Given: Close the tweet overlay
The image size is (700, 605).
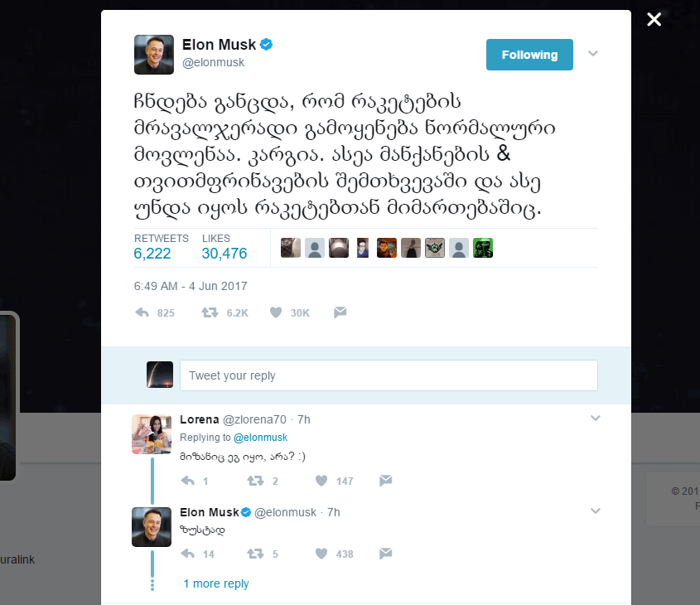Looking at the screenshot, I should tap(654, 19).
